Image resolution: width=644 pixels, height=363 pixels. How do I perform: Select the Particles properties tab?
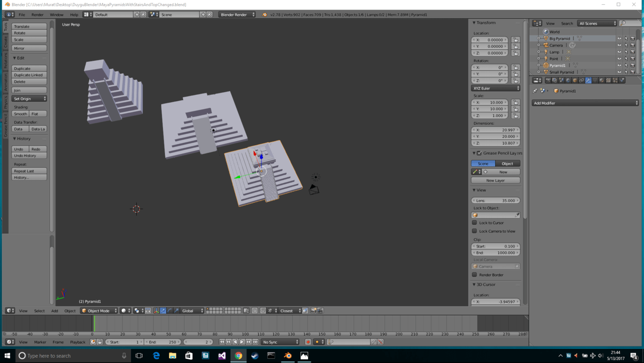pyautogui.click(x=615, y=80)
